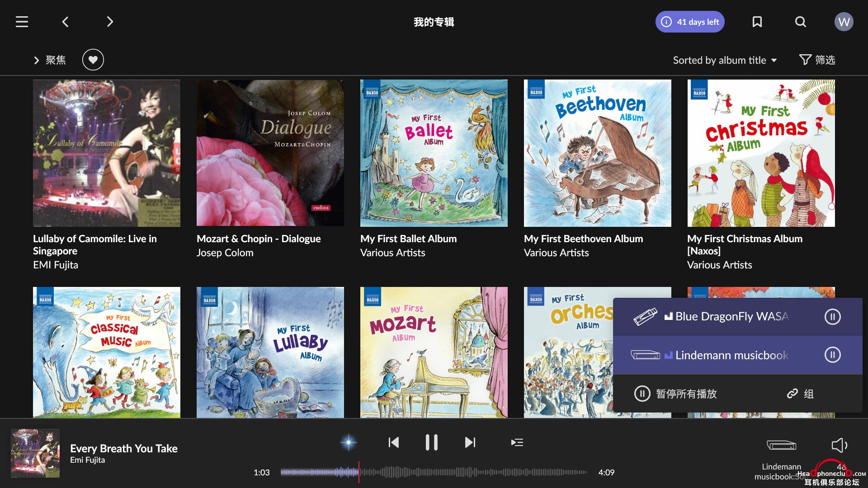The height and width of the screenshot is (488, 868).
Task: Click the 我的专辑 page title
Action: tap(434, 22)
